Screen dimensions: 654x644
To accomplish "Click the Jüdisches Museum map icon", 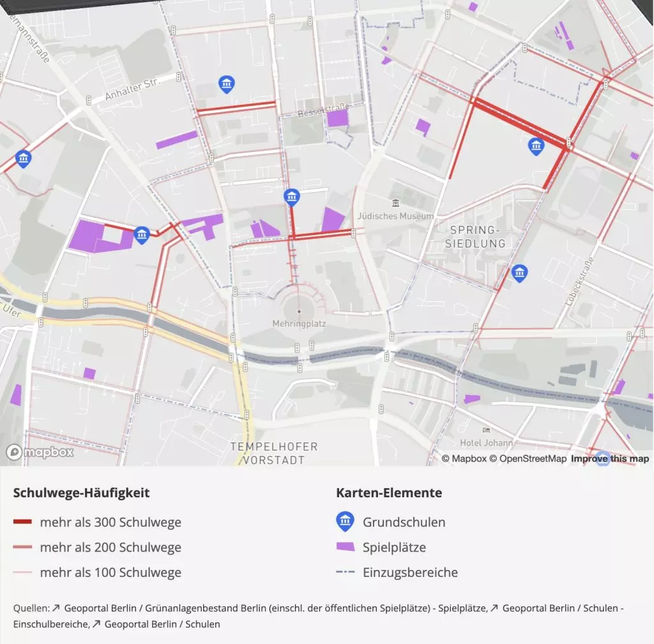I will pyautogui.click(x=396, y=204).
